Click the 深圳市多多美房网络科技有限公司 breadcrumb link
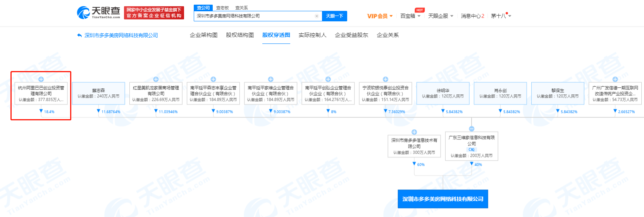The height and width of the screenshot is (217, 644). [x=121, y=35]
